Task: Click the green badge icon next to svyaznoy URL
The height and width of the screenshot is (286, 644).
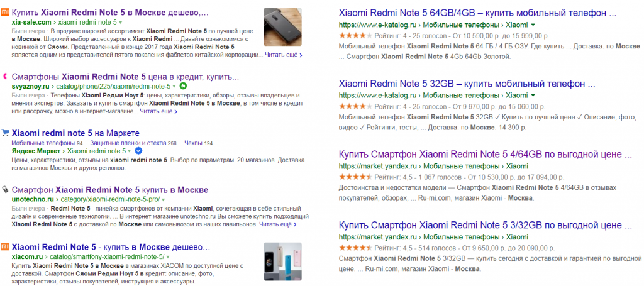Action: click(x=183, y=86)
